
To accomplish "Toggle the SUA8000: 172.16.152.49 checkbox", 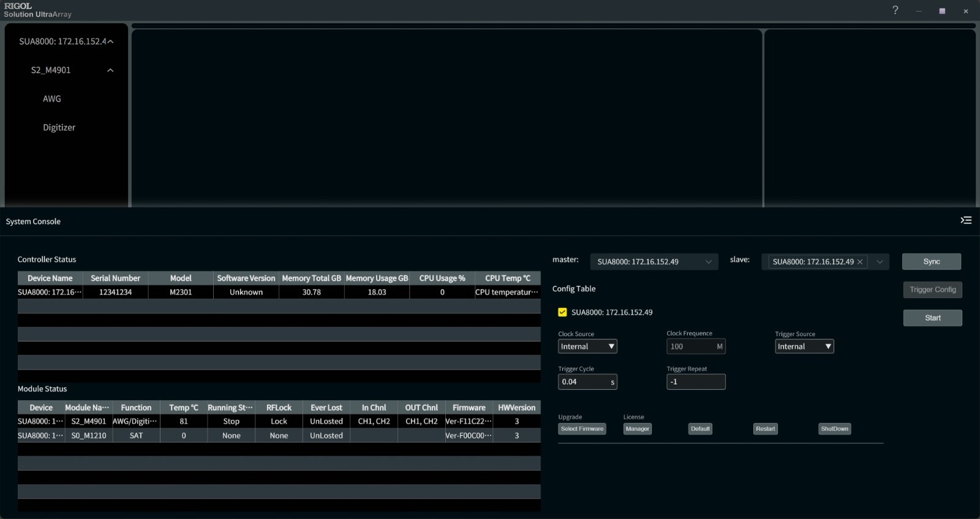I will [x=562, y=312].
